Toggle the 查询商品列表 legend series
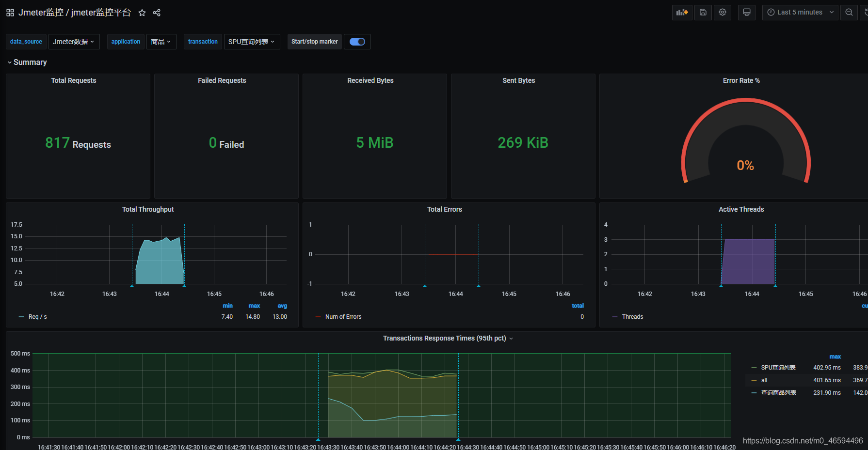This screenshot has width=868, height=450. pos(779,393)
